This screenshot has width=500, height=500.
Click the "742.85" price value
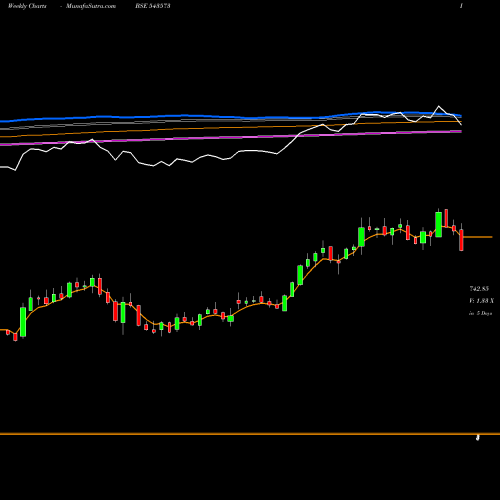point(479,288)
